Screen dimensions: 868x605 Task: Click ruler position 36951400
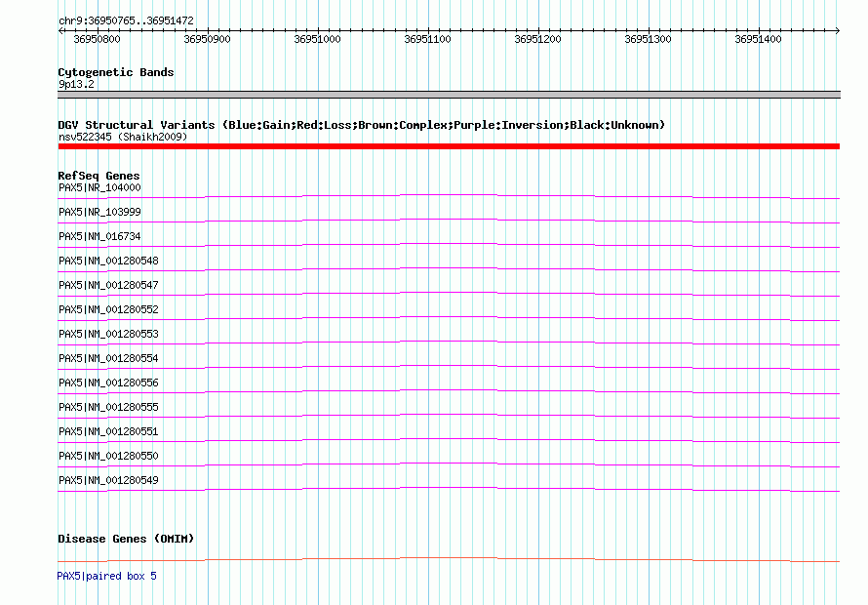[x=758, y=39]
